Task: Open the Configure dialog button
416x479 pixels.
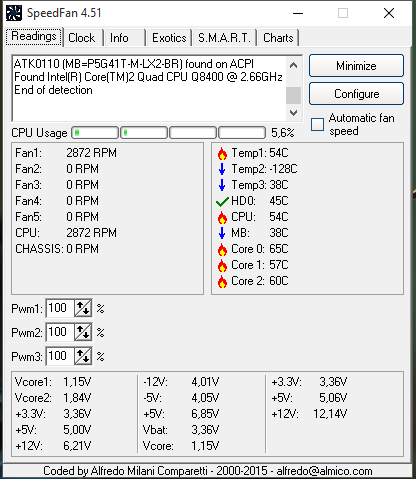Action: pos(356,94)
